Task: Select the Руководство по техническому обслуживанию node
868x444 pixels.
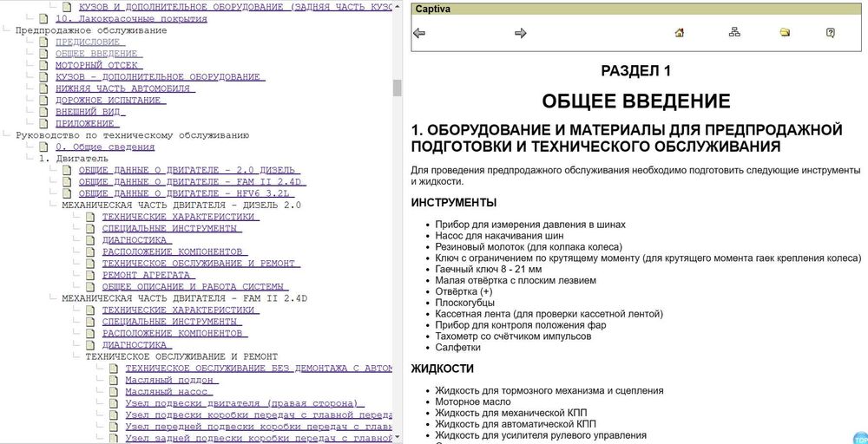Action: pos(132,135)
